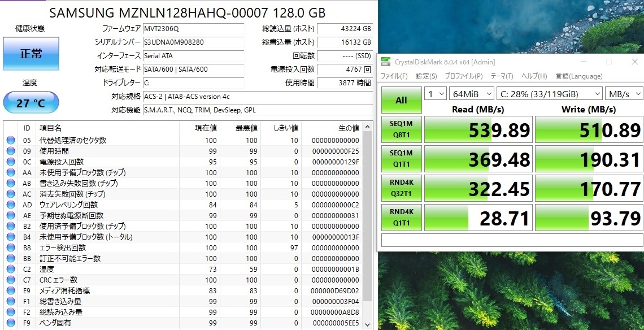Click the status circle for ID B4 row
This screenshot has width=644, height=330.
tap(11, 237)
